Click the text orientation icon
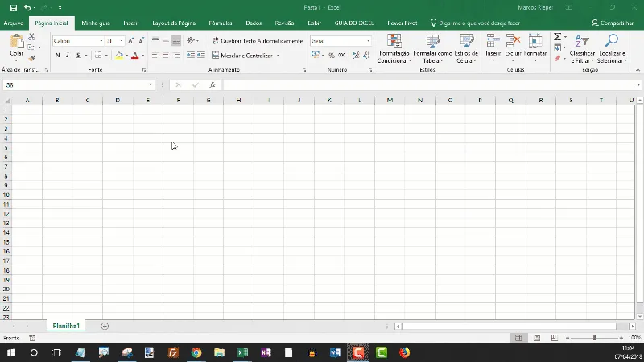The height and width of the screenshot is (362, 644). click(191, 40)
